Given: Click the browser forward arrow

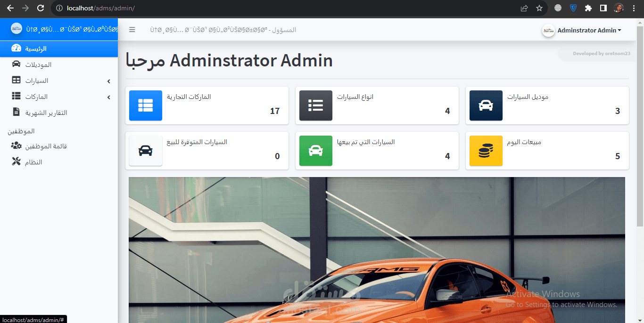Looking at the screenshot, I should (x=25, y=8).
